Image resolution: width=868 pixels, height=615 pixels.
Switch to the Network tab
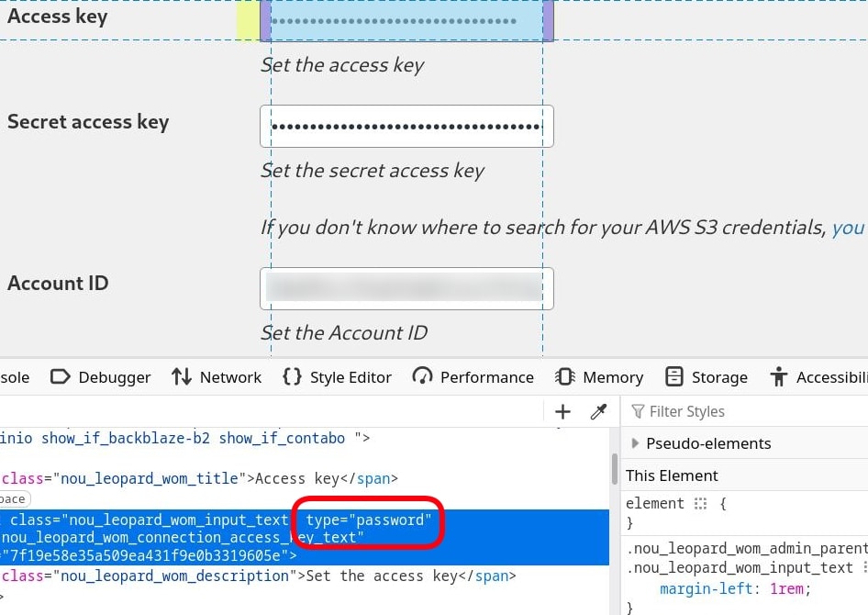click(x=217, y=377)
